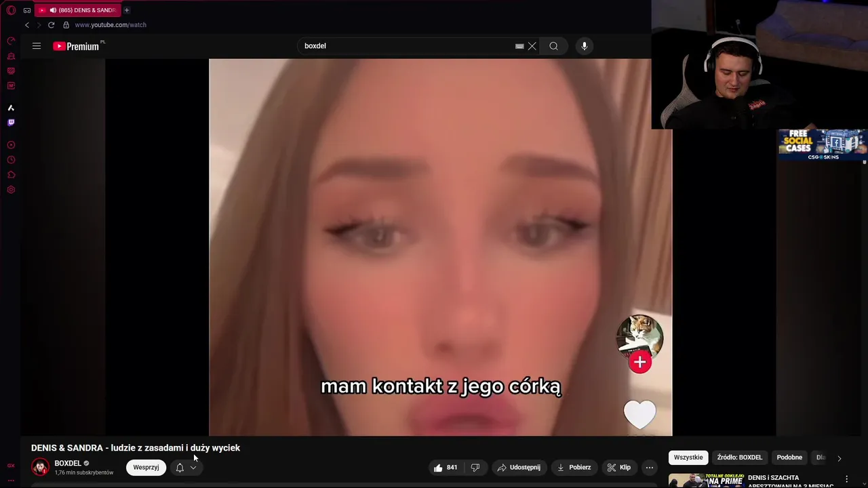
Task: Create a clip with Klip button
Action: 619,468
